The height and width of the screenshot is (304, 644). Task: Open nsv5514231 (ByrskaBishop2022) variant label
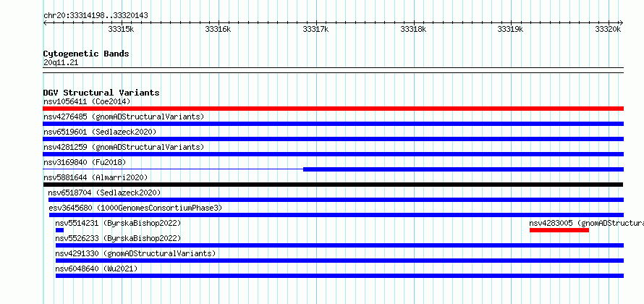tap(118, 223)
